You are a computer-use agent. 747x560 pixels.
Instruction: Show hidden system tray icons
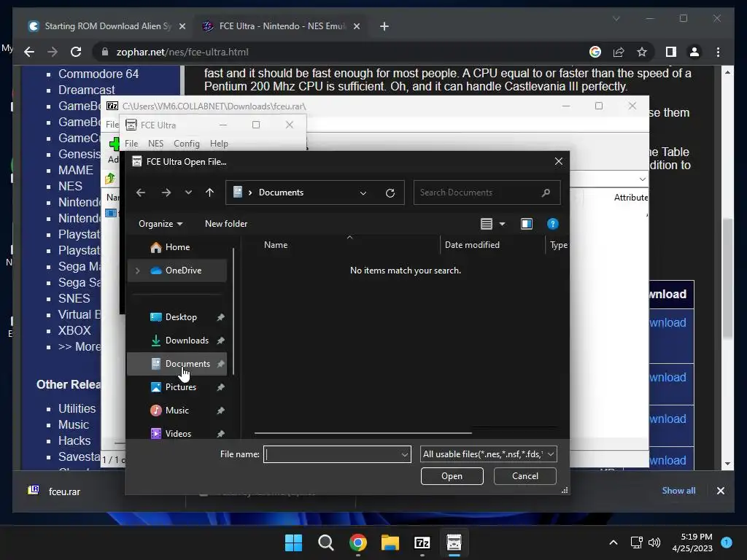[614, 542]
